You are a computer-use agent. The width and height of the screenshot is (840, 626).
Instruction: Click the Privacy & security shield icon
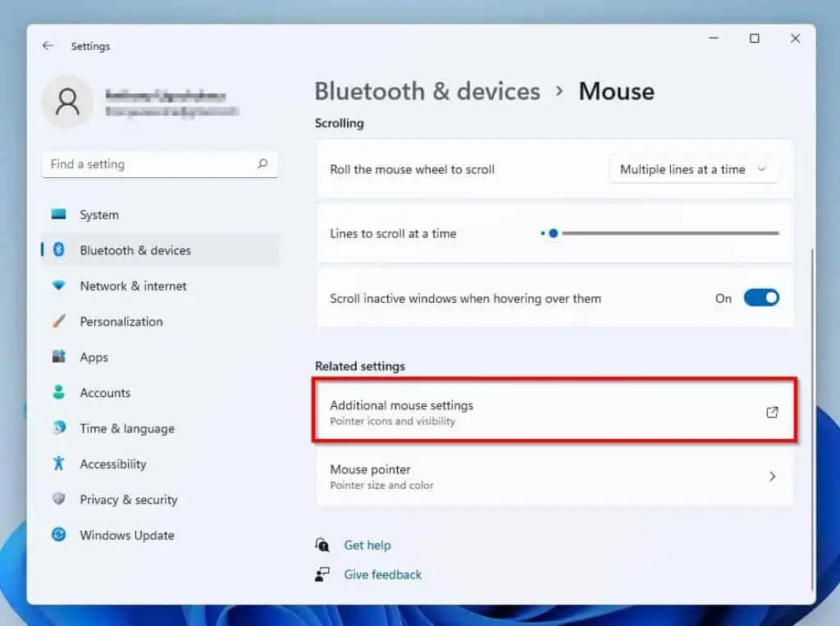coord(58,499)
